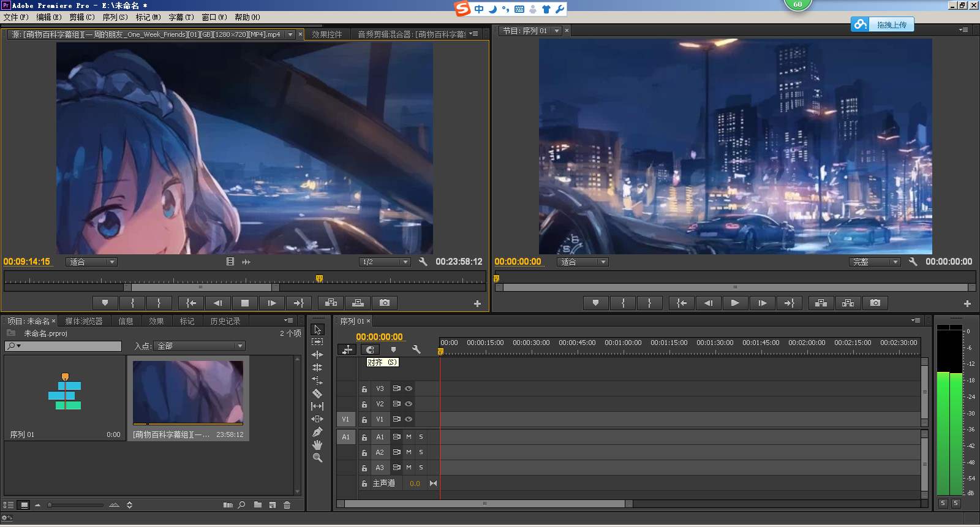Click Overwrite button in Source monitor
This screenshot has height=527, width=980.
tap(358, 303)
